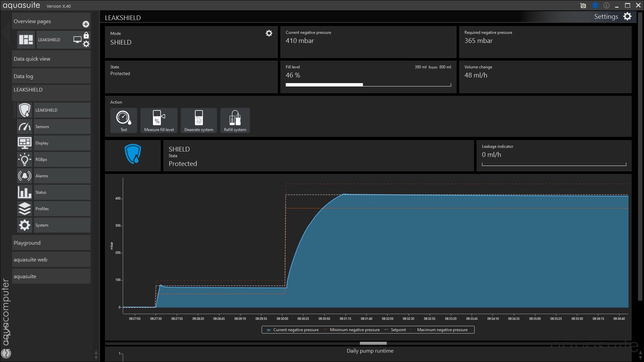644x362 pixels.
Task: Click the Daily pump runtime chart title
Action: (370, 351)
